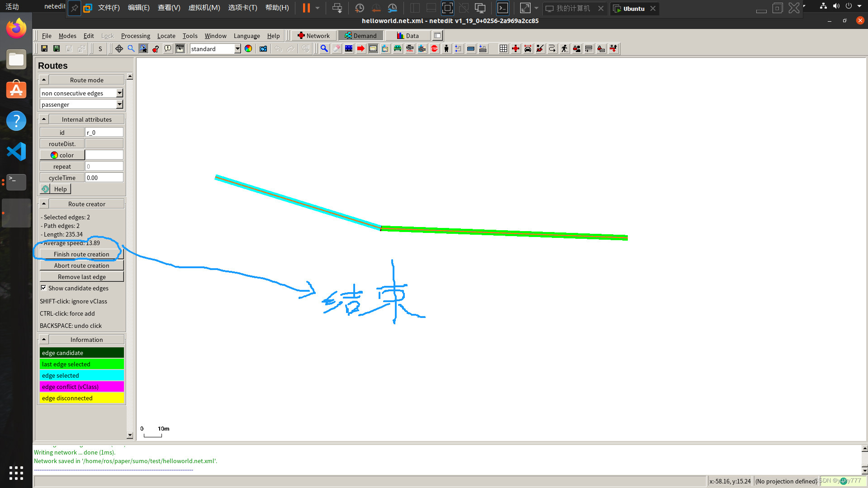Image resolution: width=868 pixels, height=488 pixels.
Task: Toggle the hide shapes icon
Action: click(x=540, y=49)
